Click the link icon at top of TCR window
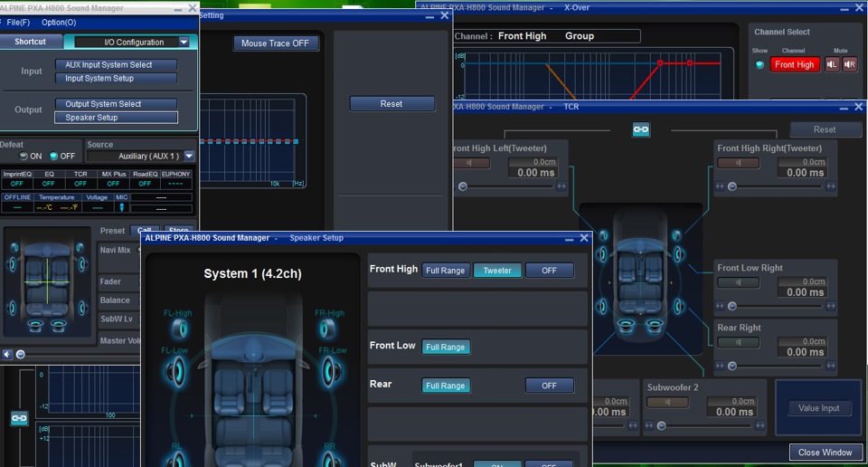This screenshot has height=467, width=868. point(640,129)
